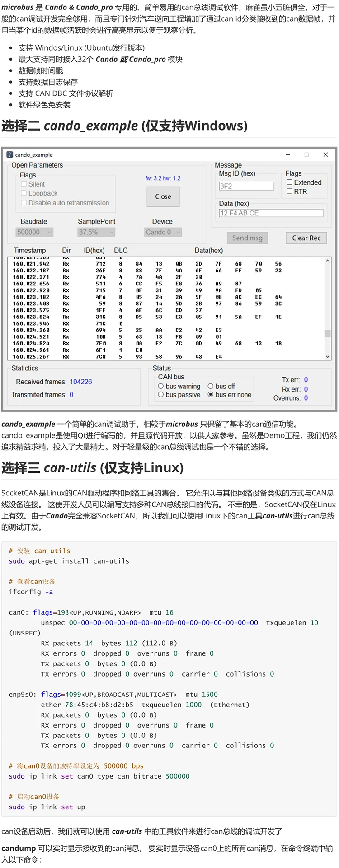Image resolution: width=339 pixels, height=868 pixels.
Task: Minimize the cando_example window
Action: [x=288, y=154]
